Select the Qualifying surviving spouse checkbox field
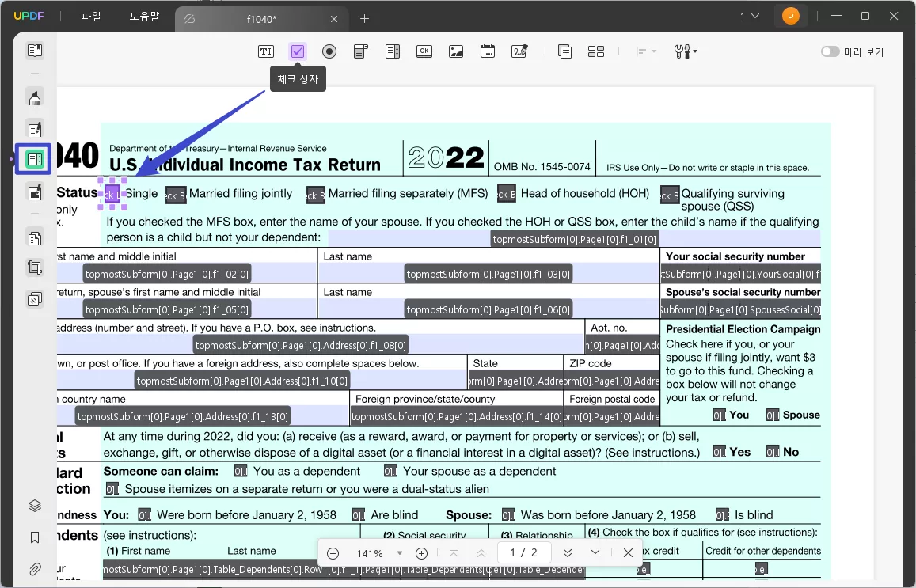The width and height of the screenshot is (916, 588). click(670, 195)
